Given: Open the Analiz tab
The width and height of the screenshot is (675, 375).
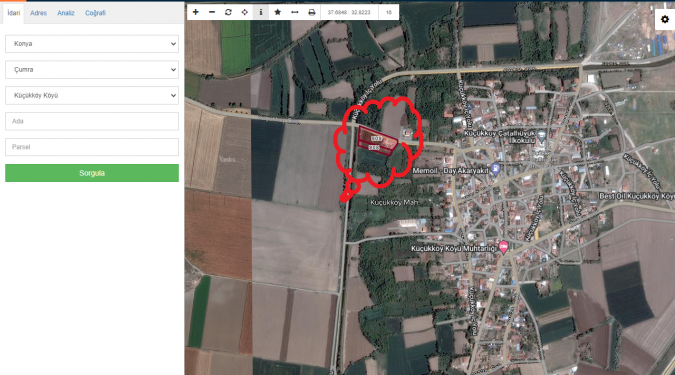Looking at the screenshot, I should (66, 13).
